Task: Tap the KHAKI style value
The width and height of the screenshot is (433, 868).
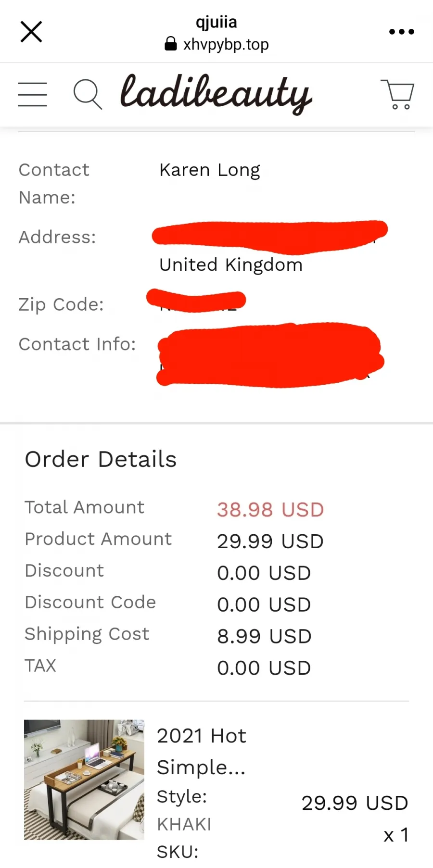Action: (x=184, y=824)
